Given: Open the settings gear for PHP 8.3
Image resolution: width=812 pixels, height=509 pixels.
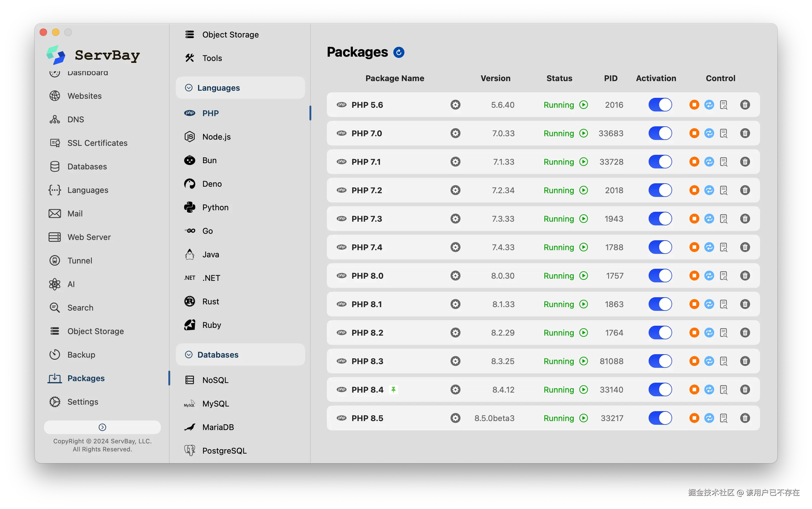Looking at the screenshot, I should pyautogui.click(x=455, y=361).
